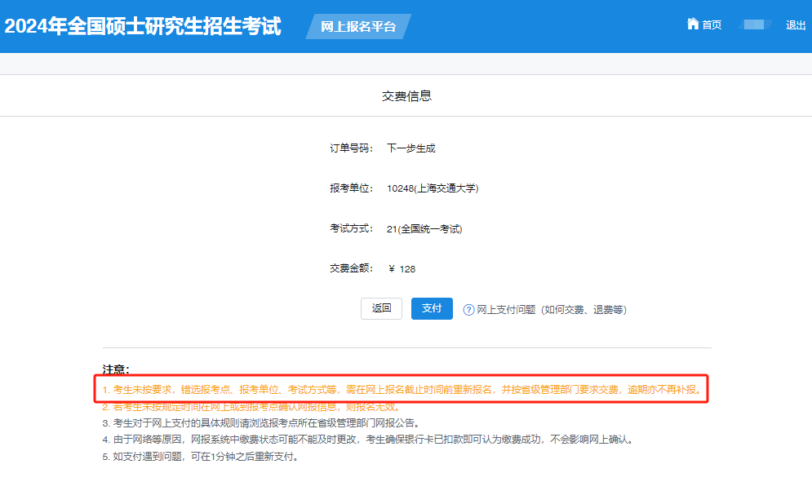812x504 pixels.
Task: Click the 21(全国统一考试) exam method value
Action: [x=424, y=229]
